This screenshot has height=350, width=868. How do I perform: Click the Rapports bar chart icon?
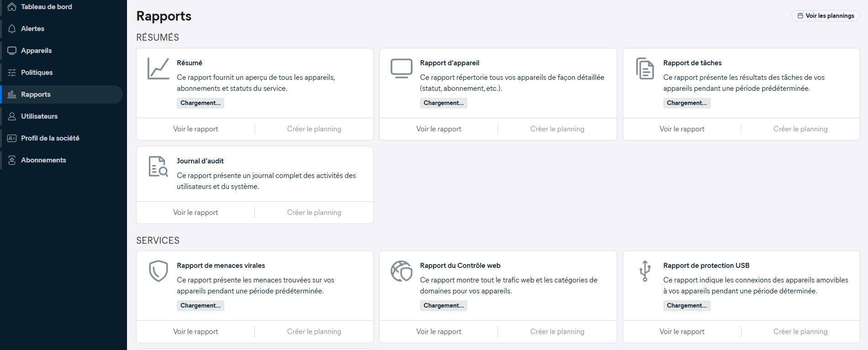(x=11, y=94)
